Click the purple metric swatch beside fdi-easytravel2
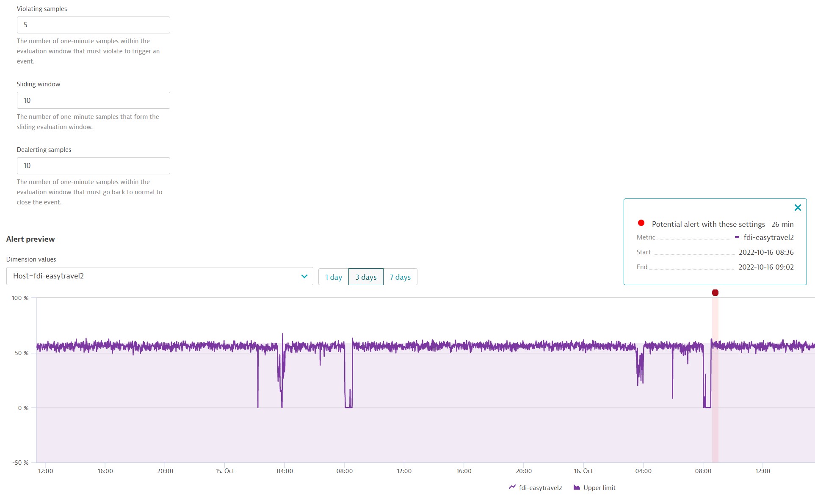815x504 pixels. pos(737,237)
